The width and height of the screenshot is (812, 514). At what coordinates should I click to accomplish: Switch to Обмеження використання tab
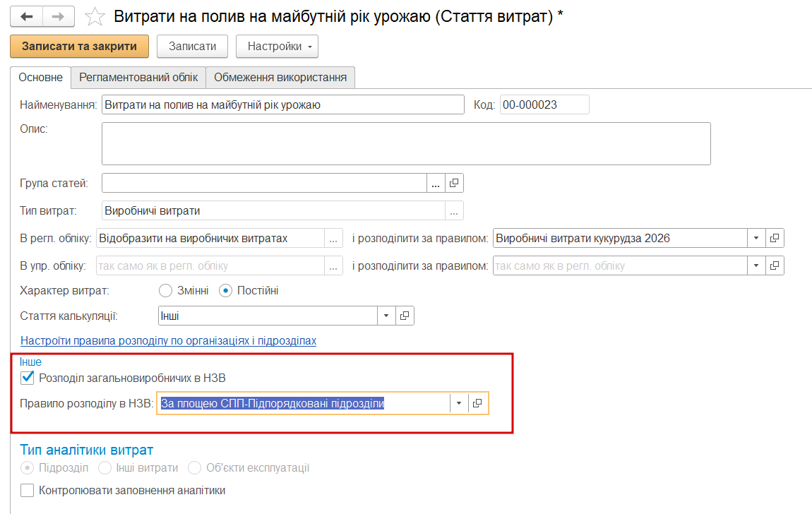[x=280, y=78]
